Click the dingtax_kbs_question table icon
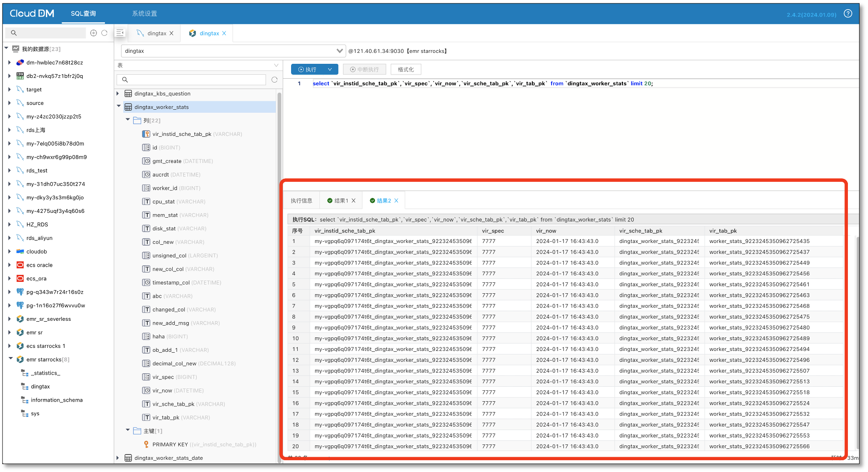The width and height of the screenshot is (868, 472). click(128, 94)
